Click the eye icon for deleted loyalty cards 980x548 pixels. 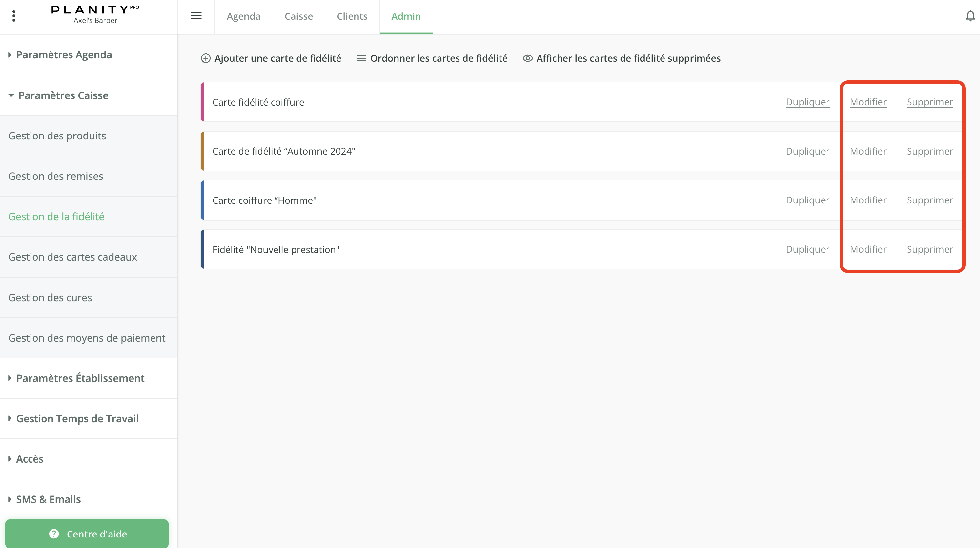pyautogui.click(x=528, y=59)
